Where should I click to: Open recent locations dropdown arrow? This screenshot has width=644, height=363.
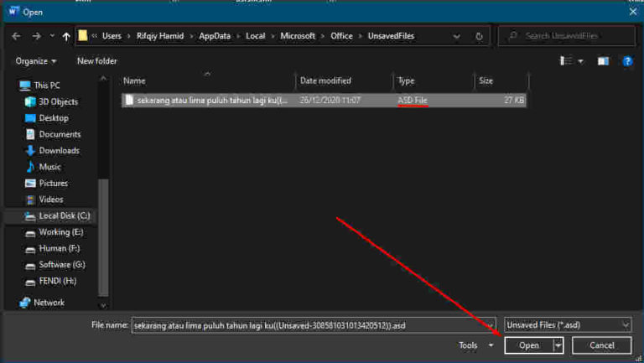52,36
